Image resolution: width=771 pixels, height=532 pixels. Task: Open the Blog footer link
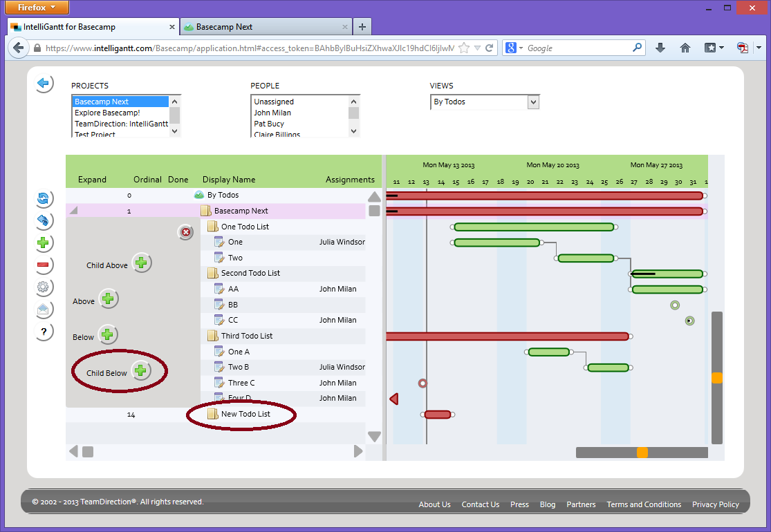click(547, 504)
